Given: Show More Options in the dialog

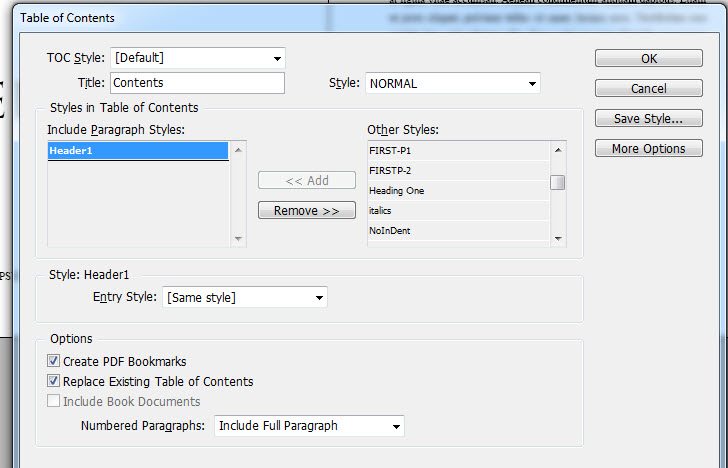Looking at the screenshot, I should [648, 149].
